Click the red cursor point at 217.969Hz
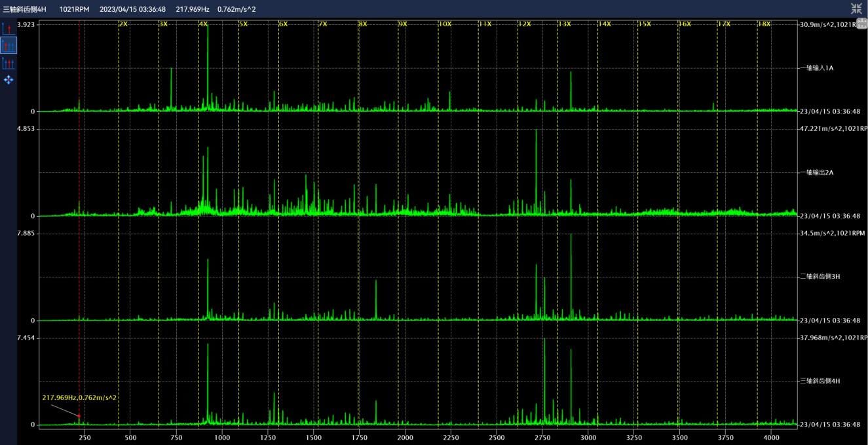The height and width of the screenshot is (445, 868). point(79,416)
